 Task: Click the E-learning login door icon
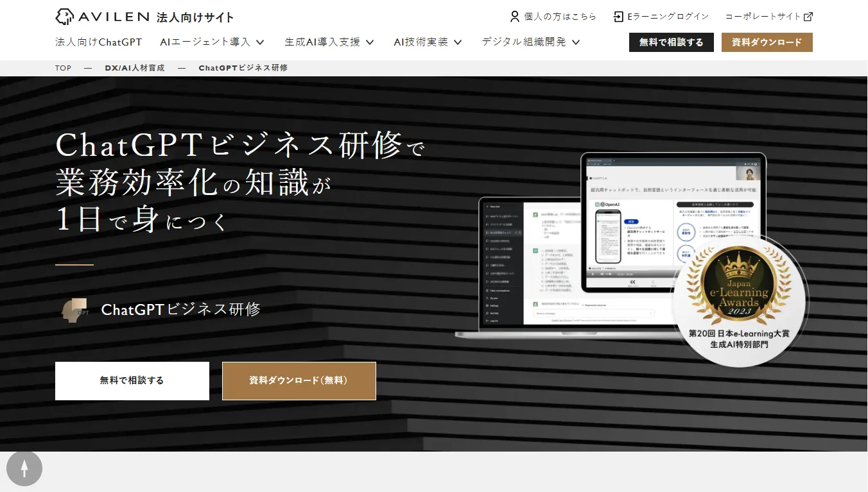[x=618, y=17]
